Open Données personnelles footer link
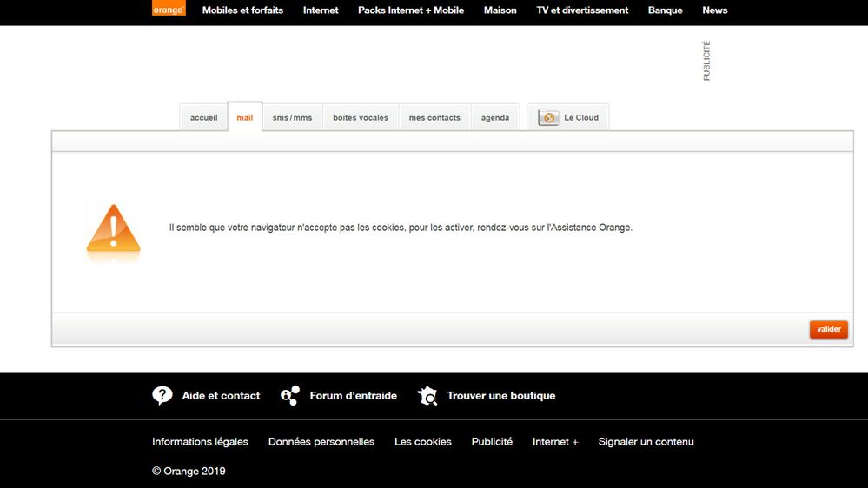The image size is (868, 488). pos(321,441)
